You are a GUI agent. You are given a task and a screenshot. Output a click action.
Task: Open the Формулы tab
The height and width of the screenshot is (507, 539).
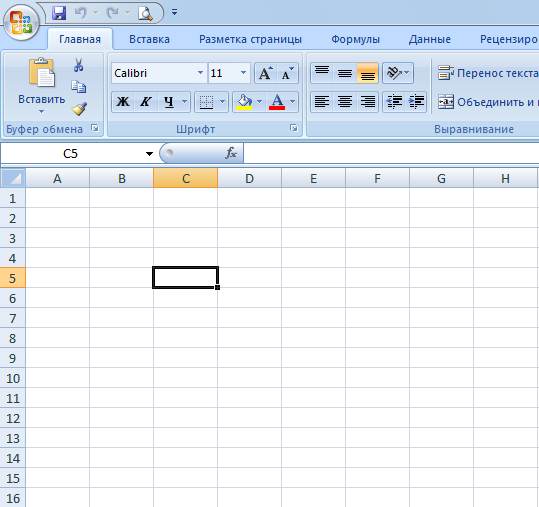tap(355, 39)
